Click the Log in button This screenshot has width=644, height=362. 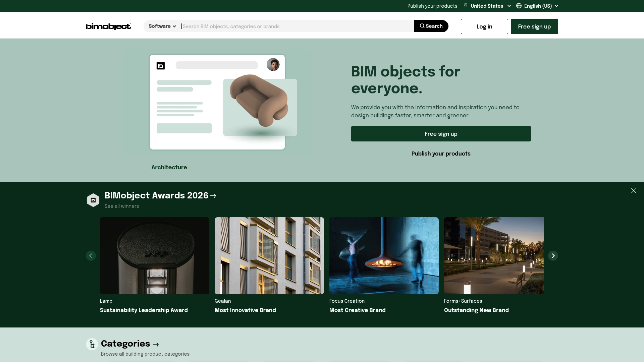484,26
